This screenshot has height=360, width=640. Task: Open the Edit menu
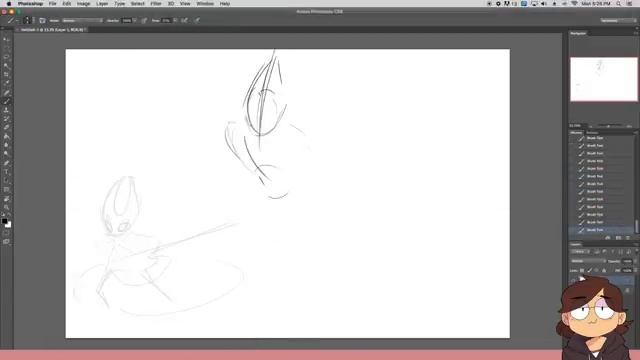[x=67, y=4]
